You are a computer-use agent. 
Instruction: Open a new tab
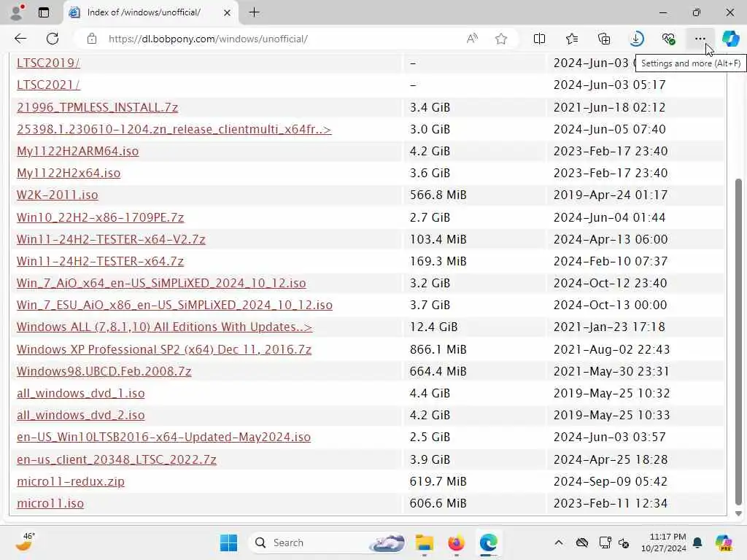(255, 12)
